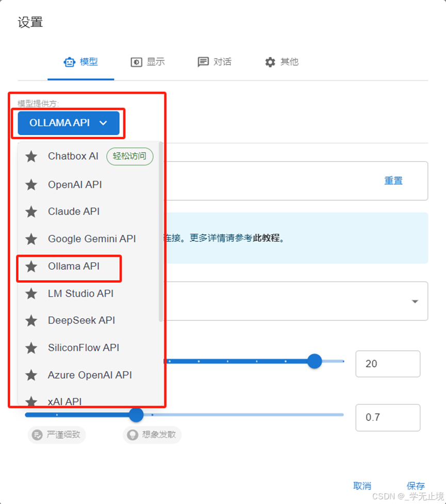Open the 显示 settings tab

pyautogui.click(x=148, y=62)
